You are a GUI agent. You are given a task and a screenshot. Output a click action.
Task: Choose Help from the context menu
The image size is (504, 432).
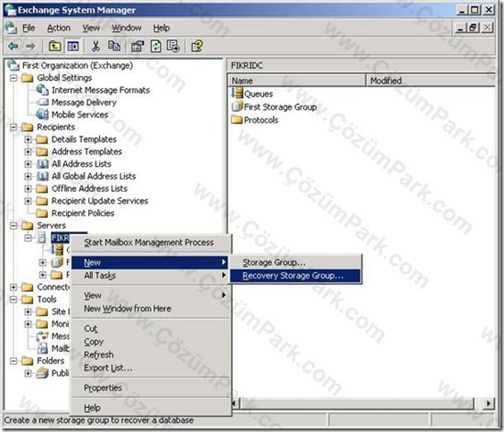click(x=151, y=408)
